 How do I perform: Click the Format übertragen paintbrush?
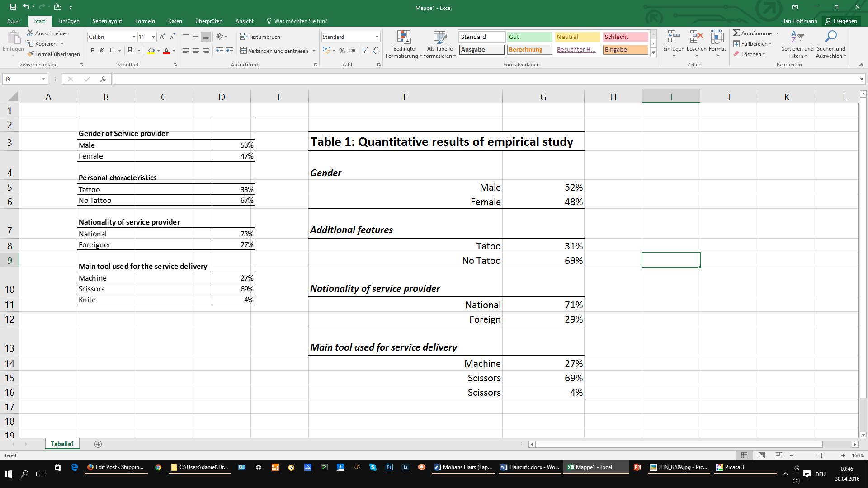(31, 54)
